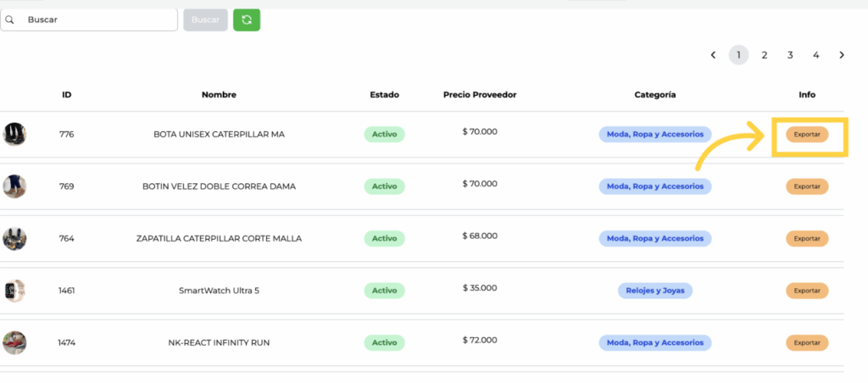Export the Botin Velez Doble Correa product
The height and width of the screenshot is (383, 868).
[x=807, y=186]
